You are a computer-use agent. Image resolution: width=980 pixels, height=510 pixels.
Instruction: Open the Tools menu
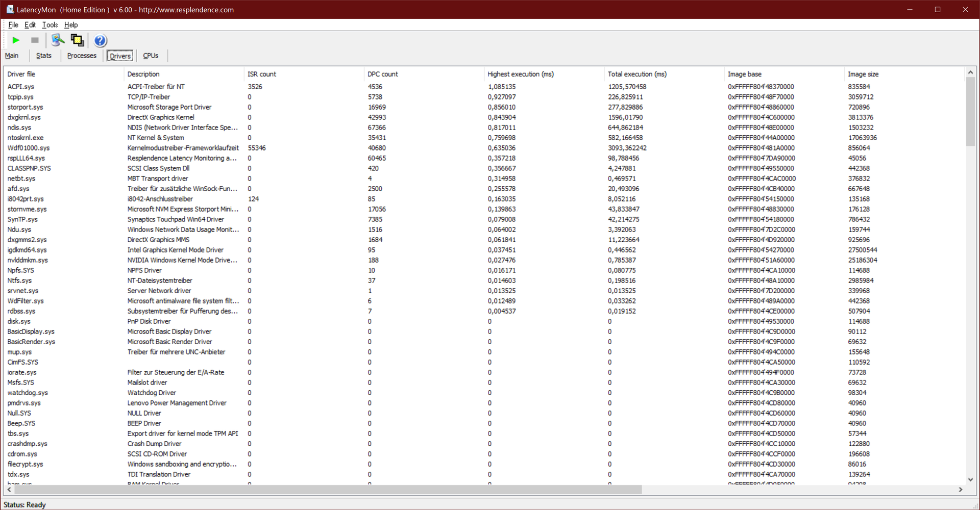coord(50,25)
